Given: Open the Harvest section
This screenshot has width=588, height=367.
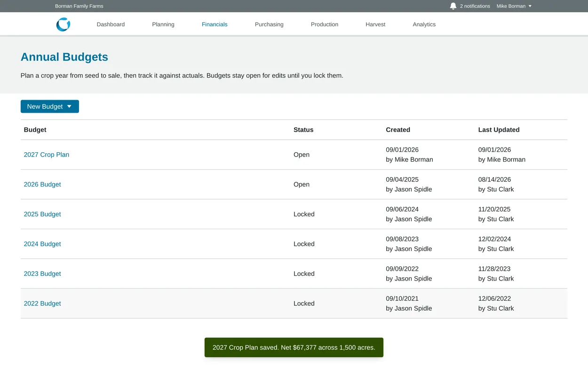Looking at the screenshot, I should pos(375,24).
